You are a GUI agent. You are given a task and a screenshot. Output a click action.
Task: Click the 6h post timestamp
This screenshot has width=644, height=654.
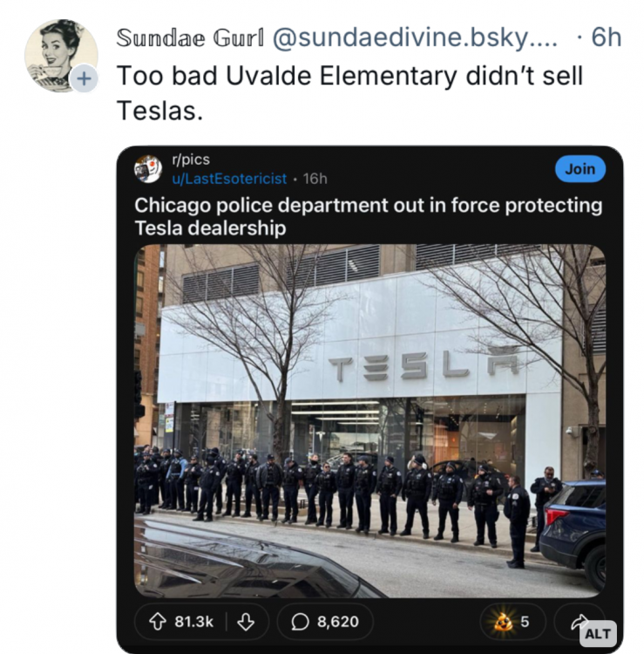click(x=606, y=37)
